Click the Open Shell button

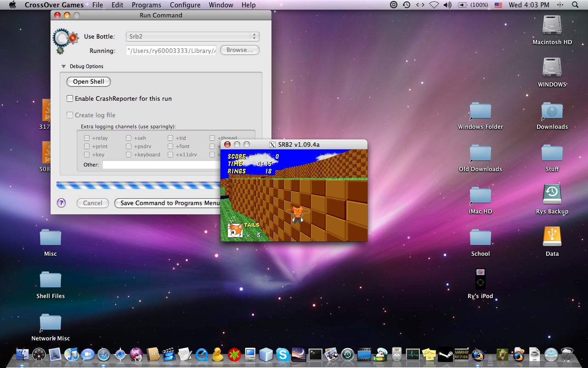89,81
